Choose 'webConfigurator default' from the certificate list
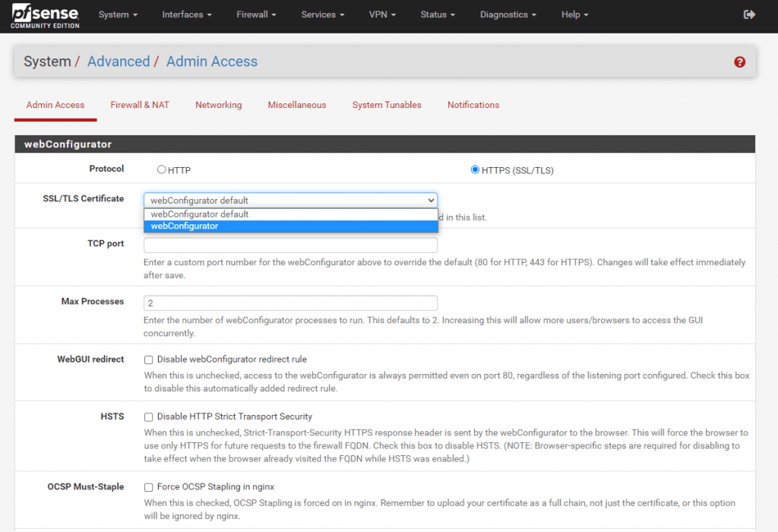Viewport: 778px width, 532px height. (x=291, y=214)
